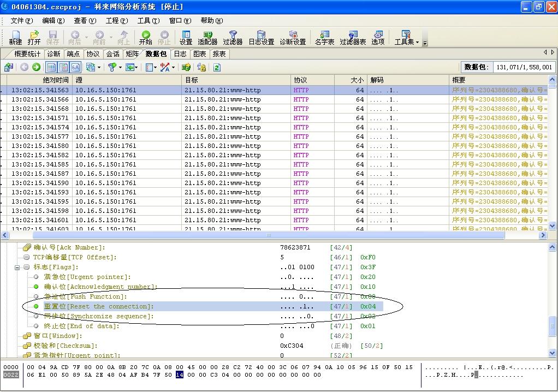Open 适配器 (Adapter) settings icon
Screen dimensions: 558x392
(207, 37)
